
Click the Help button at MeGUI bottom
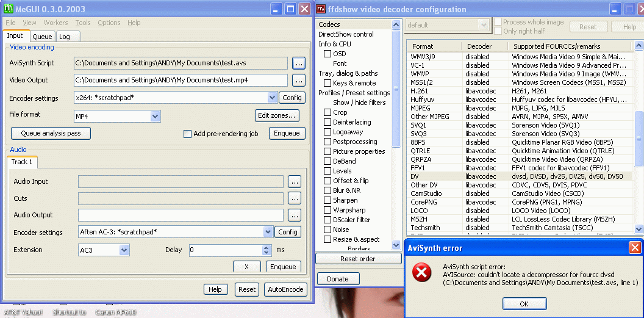coord(215,289)
